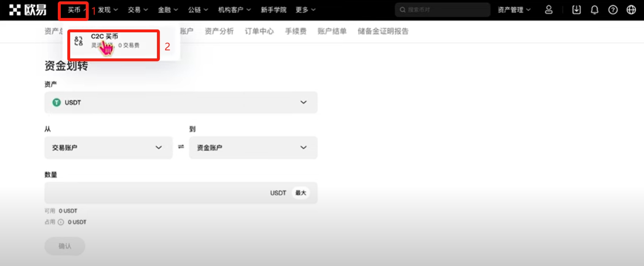Viewport: 644px width, 266px height.
Task: Open the USDT asset selector
Action: point(181,102)
